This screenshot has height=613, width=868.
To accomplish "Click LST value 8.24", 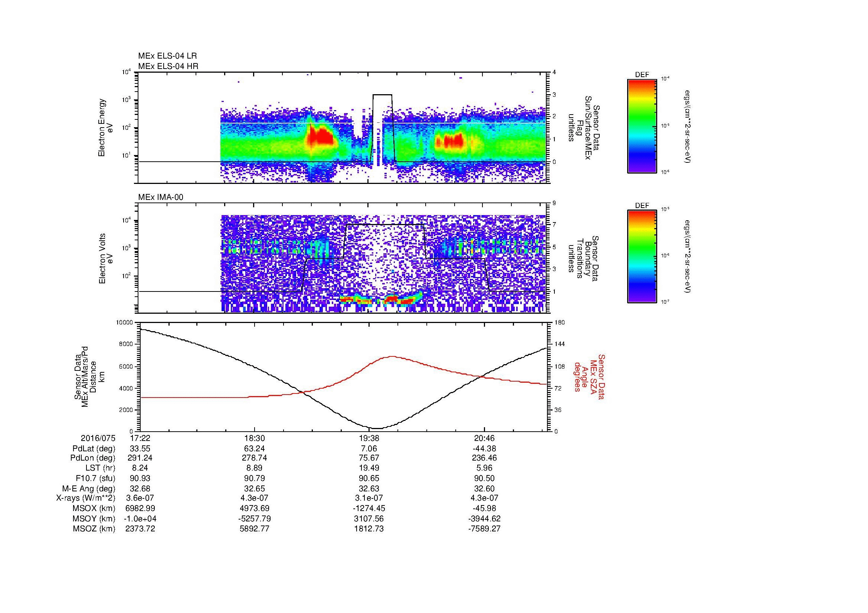I will [140, 468].
